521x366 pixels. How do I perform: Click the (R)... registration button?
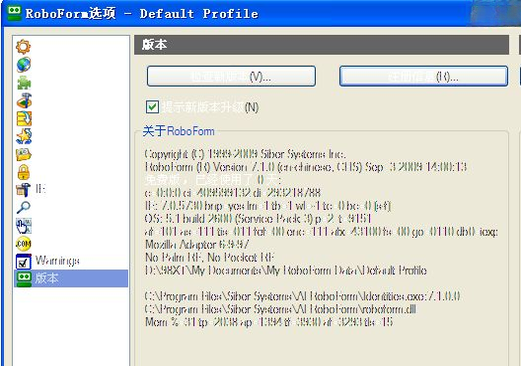pyautogui.click(x=423, y=76)
